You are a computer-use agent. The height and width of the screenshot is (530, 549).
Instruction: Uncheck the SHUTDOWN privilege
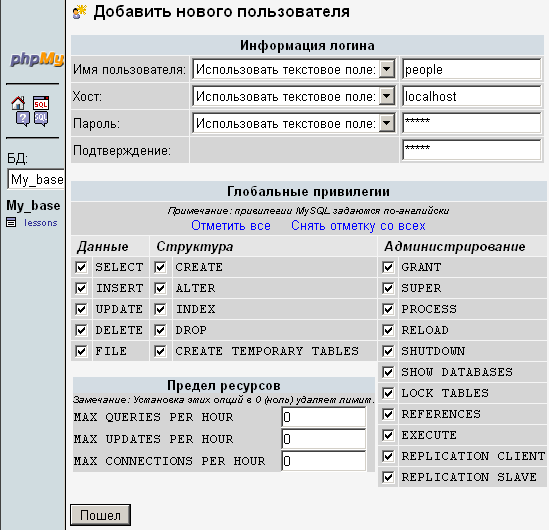[x=388, y=351]
